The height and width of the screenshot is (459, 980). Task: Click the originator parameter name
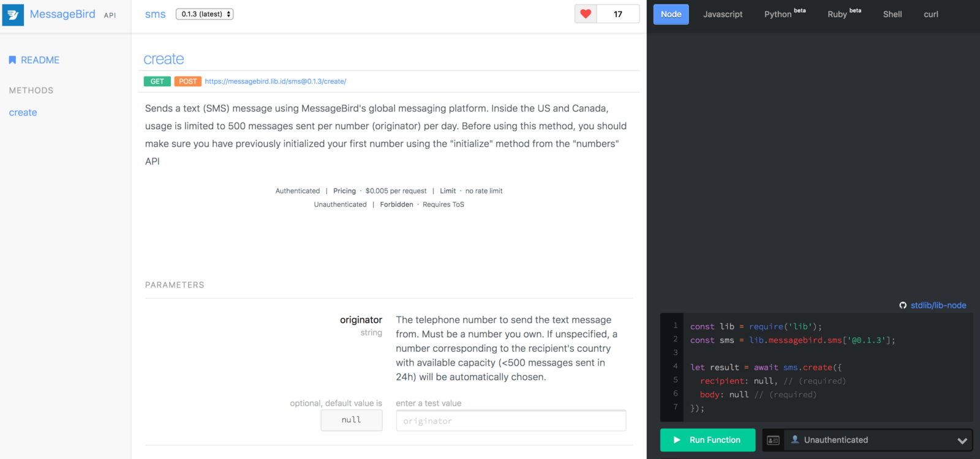[x=361, y=320]
